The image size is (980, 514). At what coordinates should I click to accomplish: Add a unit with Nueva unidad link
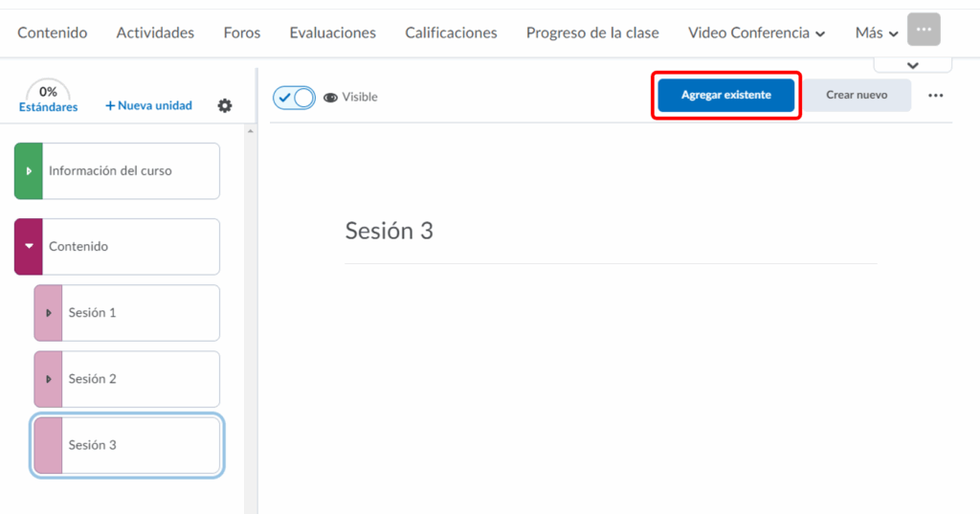point(148,105)
